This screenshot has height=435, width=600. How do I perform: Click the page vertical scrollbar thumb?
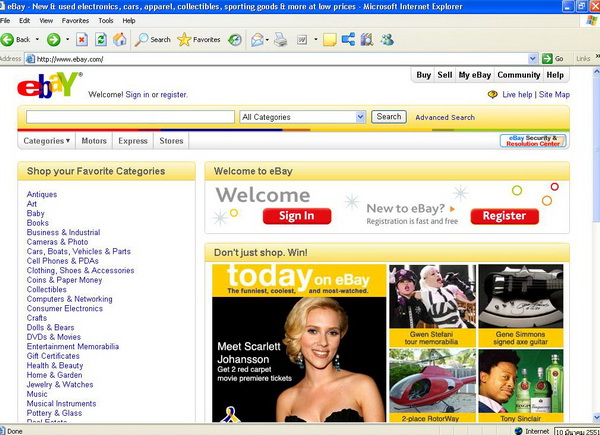point(596,149)
